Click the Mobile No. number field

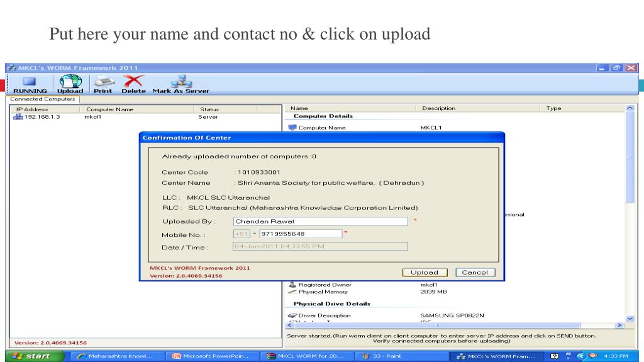[x=300, y=234]
